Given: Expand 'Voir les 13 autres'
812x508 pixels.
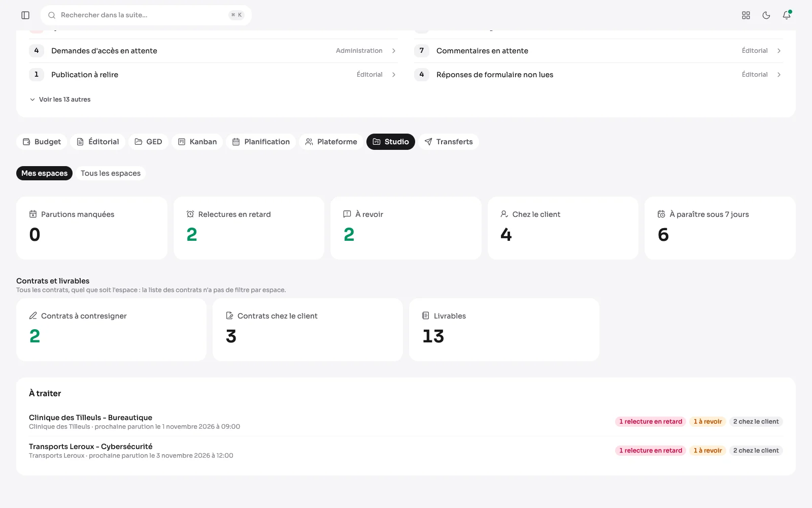Looking at the screenshot, I should (x=60, y=100).
